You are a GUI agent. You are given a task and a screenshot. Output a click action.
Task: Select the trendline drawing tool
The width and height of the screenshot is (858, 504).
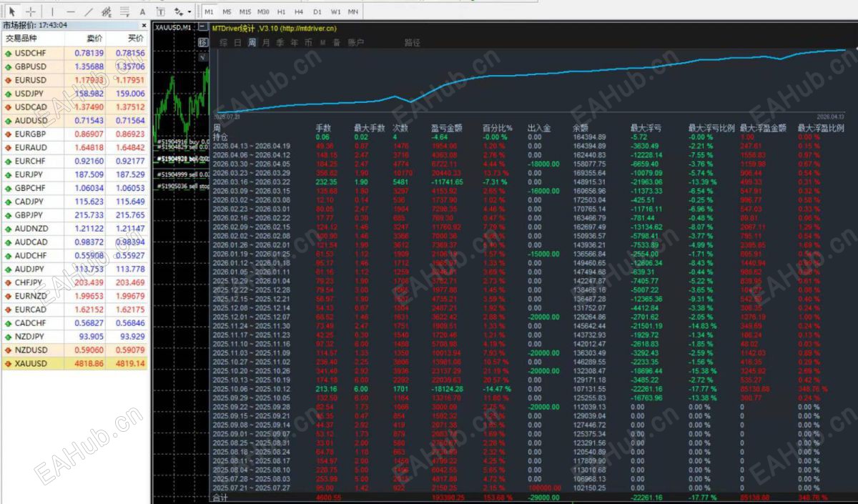coord(89,11)
